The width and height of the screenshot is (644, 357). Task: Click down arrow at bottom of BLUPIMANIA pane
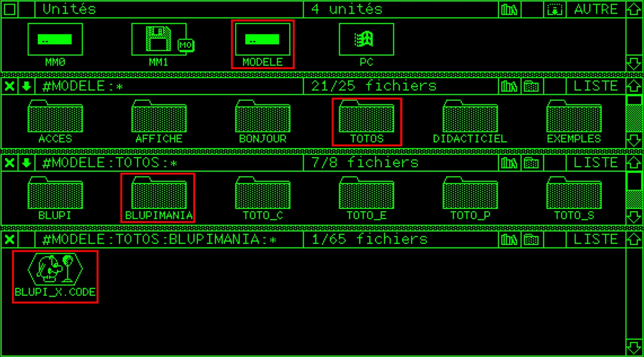coord(634,347)
